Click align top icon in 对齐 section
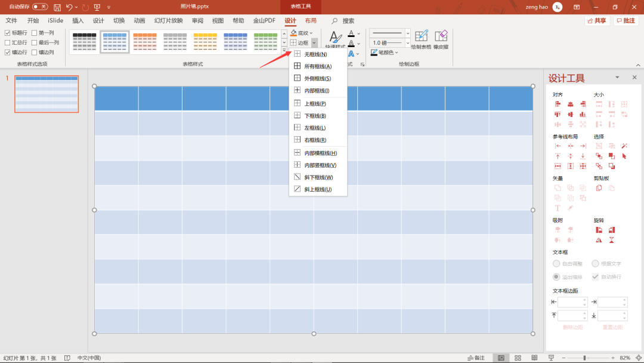The width and height of the screenshot is (644, 363). coord(558,114)
